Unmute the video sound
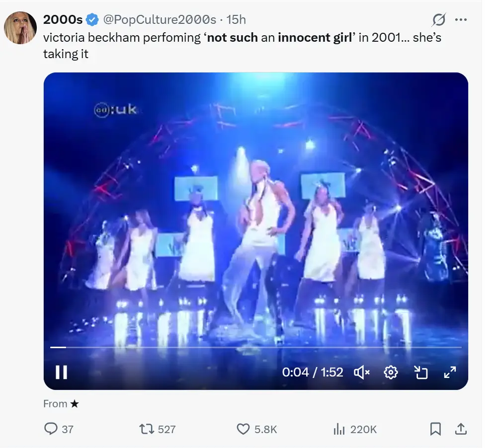 [x=361, y=372]
